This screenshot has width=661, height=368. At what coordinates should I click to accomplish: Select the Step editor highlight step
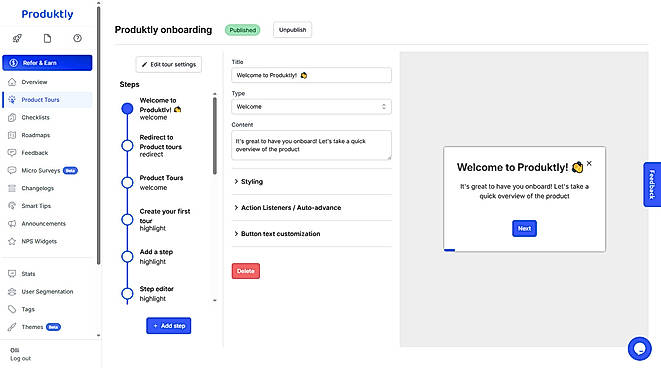(160, 293)
